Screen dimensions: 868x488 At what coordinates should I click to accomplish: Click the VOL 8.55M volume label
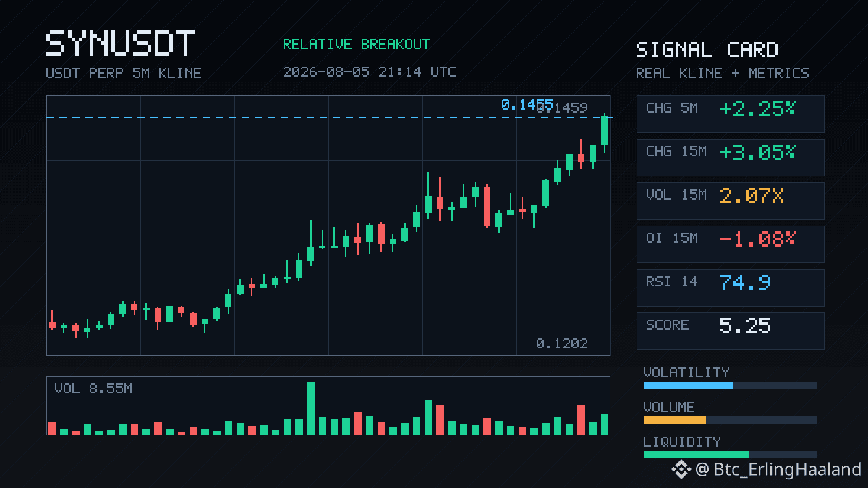93,389
